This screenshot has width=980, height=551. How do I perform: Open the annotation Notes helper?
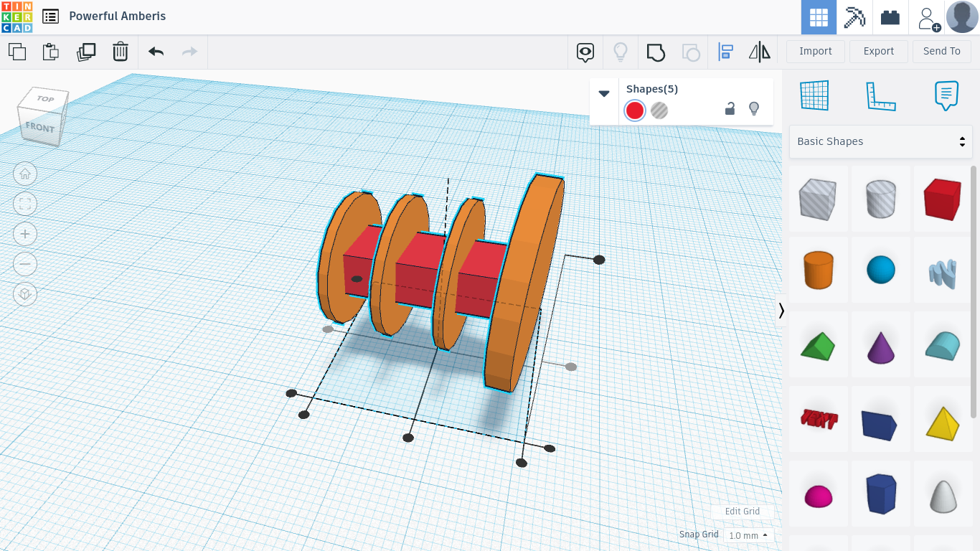946,95
